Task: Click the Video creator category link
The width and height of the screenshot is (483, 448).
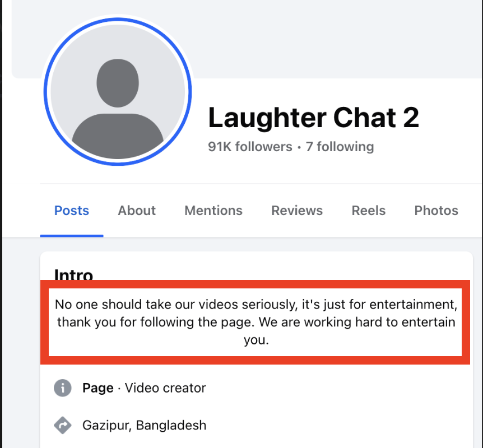Action: point(165,388)
